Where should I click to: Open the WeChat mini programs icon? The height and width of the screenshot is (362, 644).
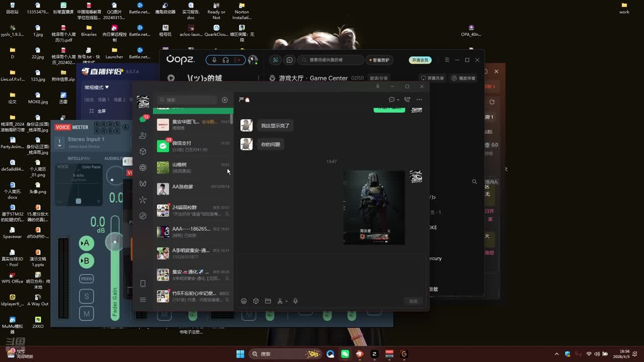pos(143,216)
